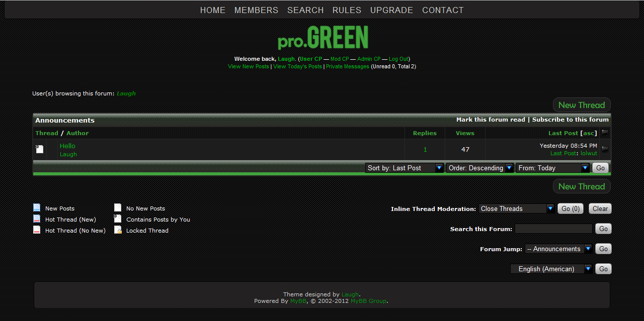
Task: Open View New Posts link
Action: point(249,66)
